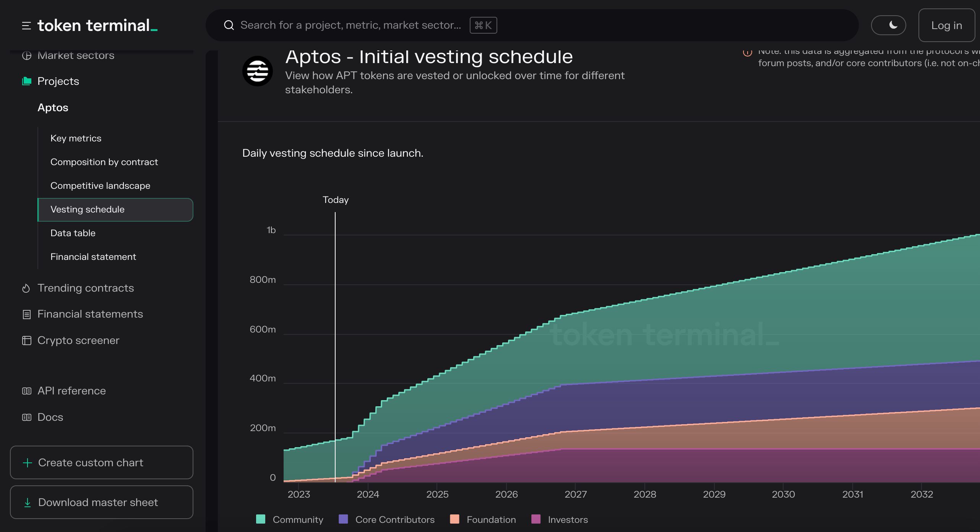Image resolution: width=980 pixels, height=532 pixels.
Task: Click the search magnifier icon
Action: click(x=229, y=25)
